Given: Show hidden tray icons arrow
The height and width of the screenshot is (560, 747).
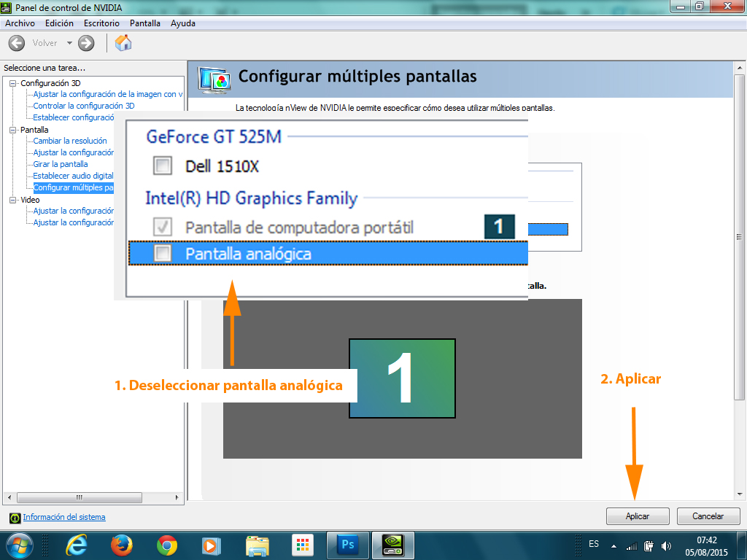Looking at the screenshot, I should coord(614,546).
